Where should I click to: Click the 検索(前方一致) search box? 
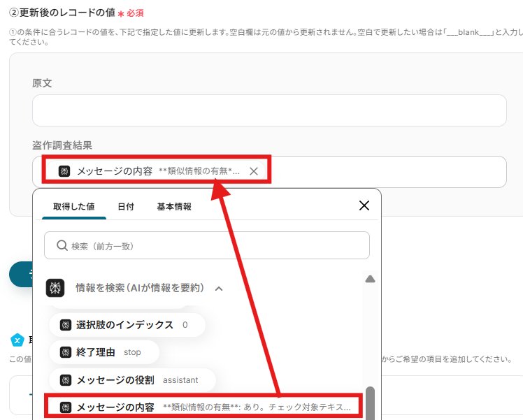point(207,246)
